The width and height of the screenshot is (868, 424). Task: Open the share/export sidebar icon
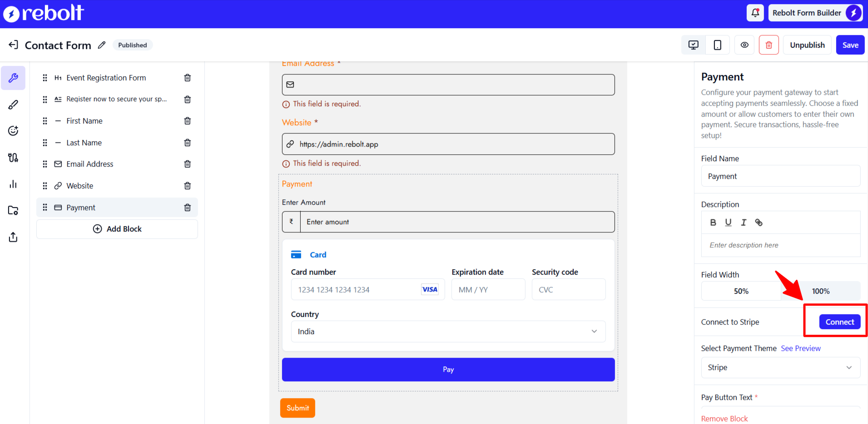click(13, 237)
